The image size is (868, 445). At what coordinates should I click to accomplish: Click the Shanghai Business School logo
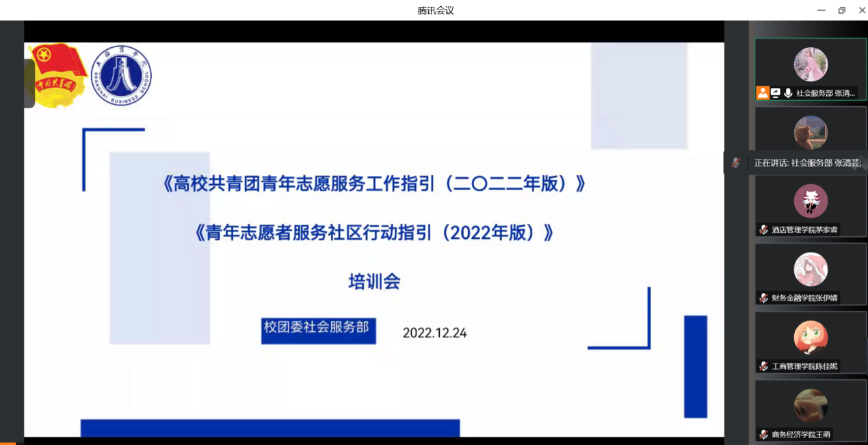pyautogui.click(x=121, y=75)
